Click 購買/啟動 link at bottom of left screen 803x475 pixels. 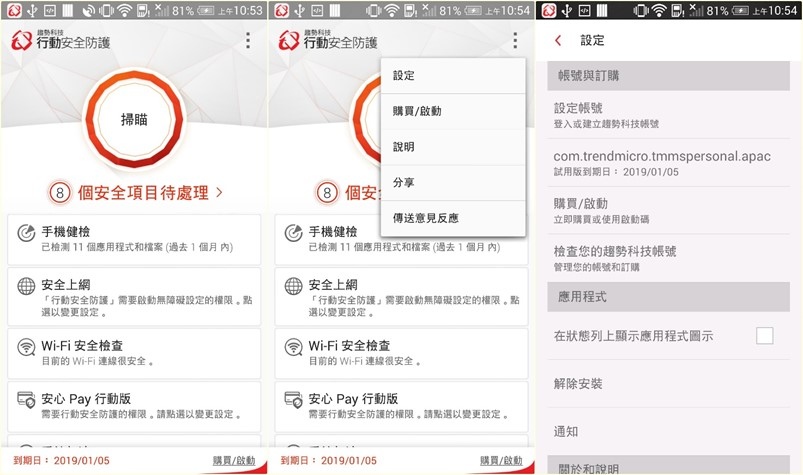(x=234, y=460)
